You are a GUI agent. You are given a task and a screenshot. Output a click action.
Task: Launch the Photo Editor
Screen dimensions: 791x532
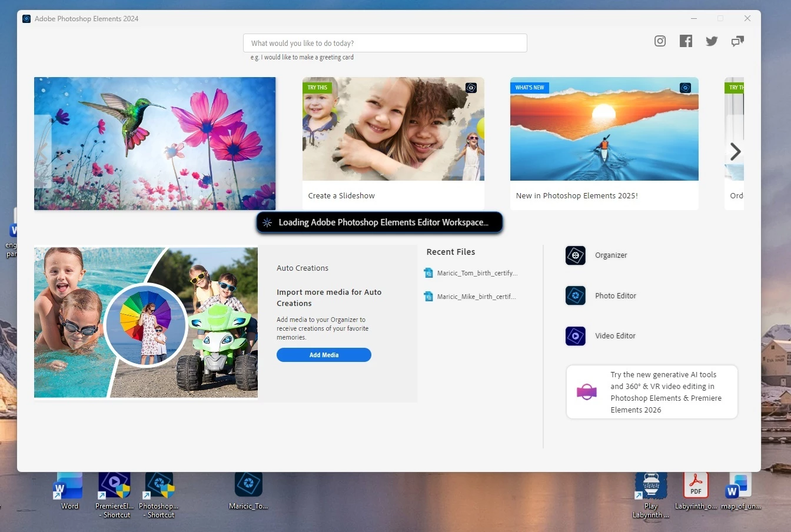click(x=601, y=295)
